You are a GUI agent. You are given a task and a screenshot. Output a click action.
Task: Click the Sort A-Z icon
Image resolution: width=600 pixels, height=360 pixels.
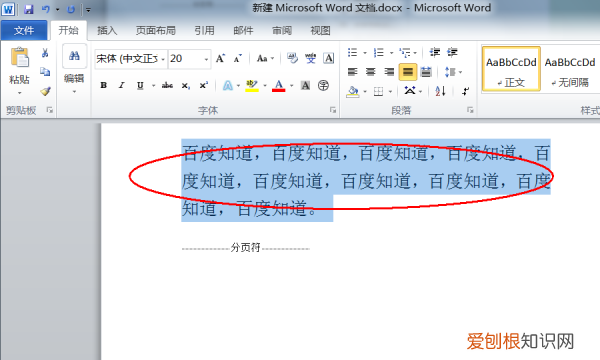(x=440, y=91)
